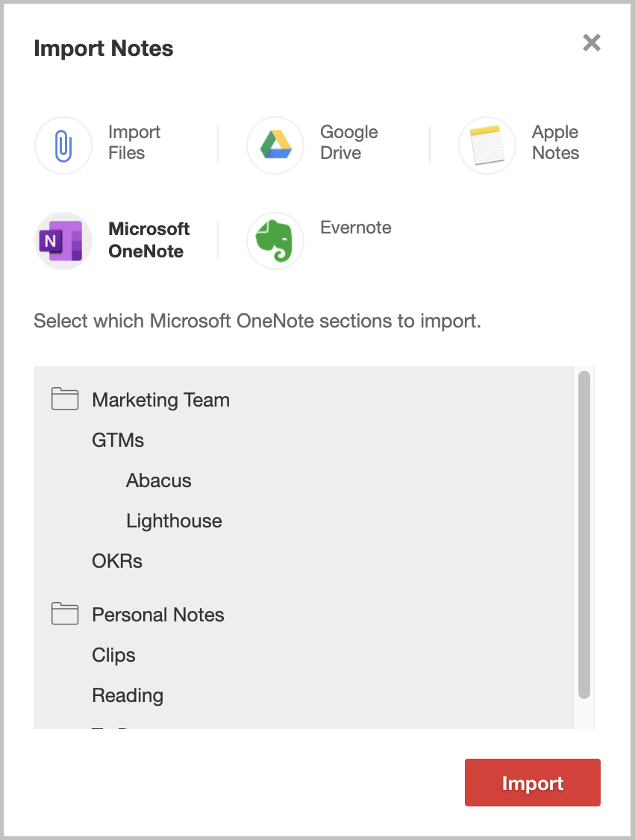This screenshot has width=635, height=840.
Task: Choose the Apple Notes label
Action: coord(555,142)
